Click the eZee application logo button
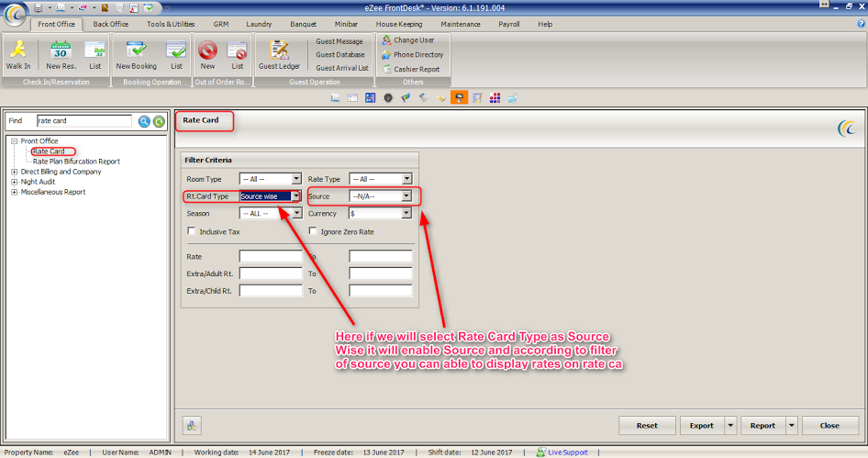Screen dimensions: 868x458 coord(15,14)
